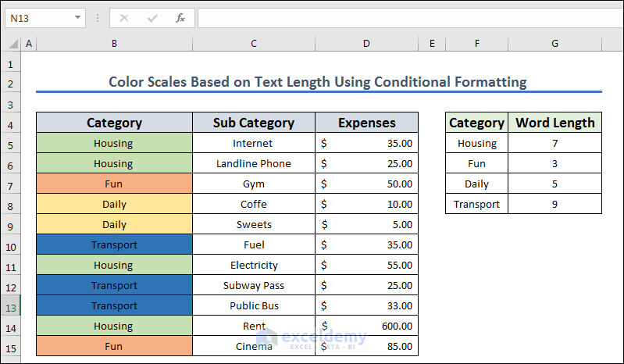This screenshot has height=364, width=624.
Task: Select column G header
Action: pos(554,44)
